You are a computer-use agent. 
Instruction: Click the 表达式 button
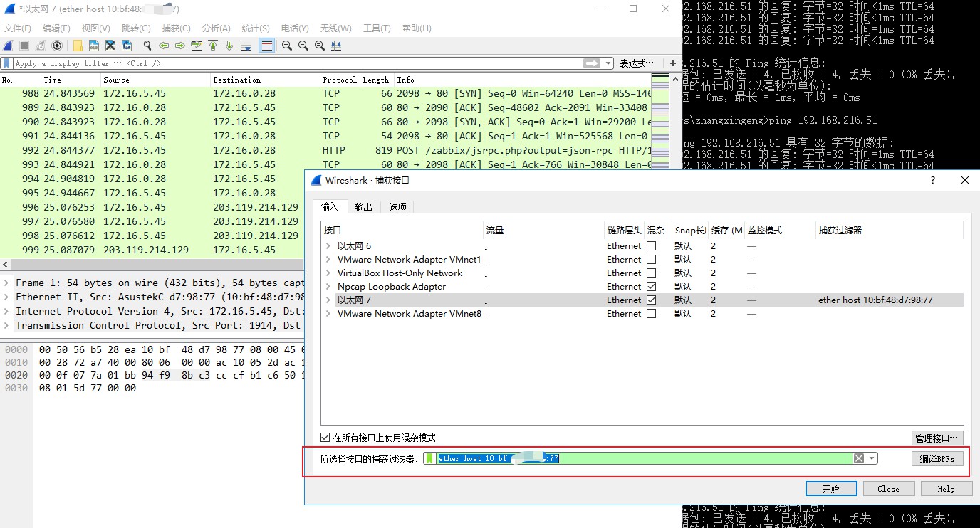coord(635,63)
